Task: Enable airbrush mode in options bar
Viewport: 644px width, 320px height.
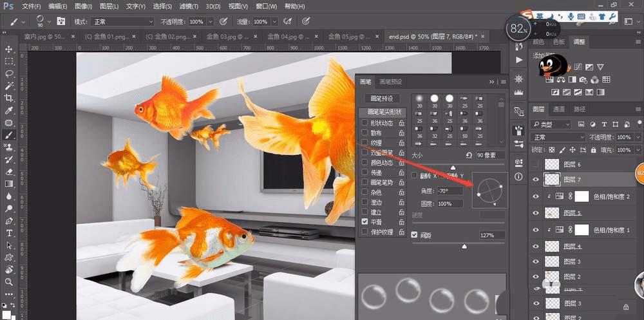Action: 289,21
